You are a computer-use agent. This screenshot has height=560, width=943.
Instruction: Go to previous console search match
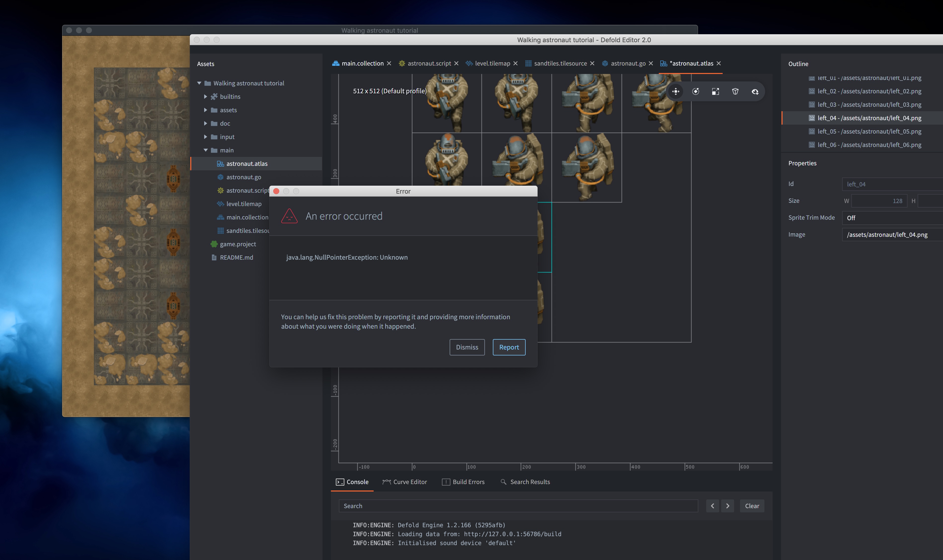[x=712, y=506]
